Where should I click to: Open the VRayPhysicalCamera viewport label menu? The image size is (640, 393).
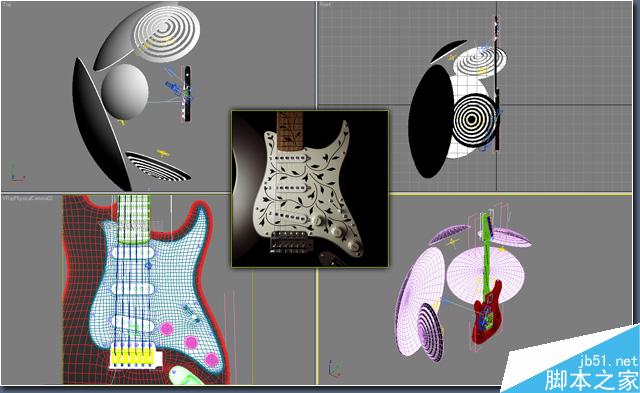coord(28,198)
